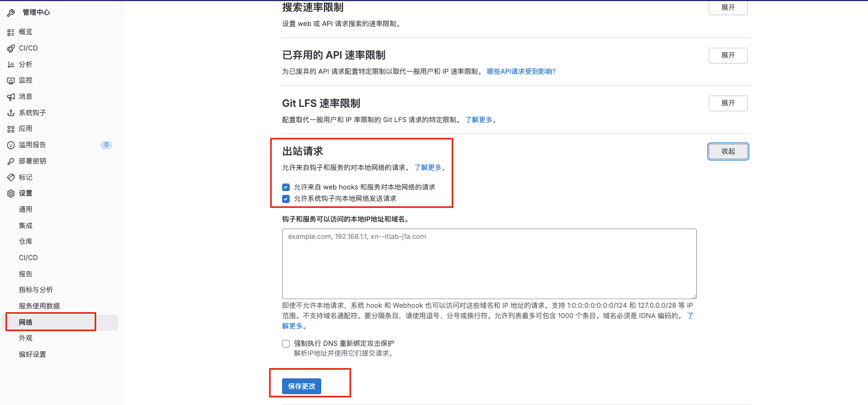Click the 消息 megaphone icon

pyautogui.click(x=11, y=97)
